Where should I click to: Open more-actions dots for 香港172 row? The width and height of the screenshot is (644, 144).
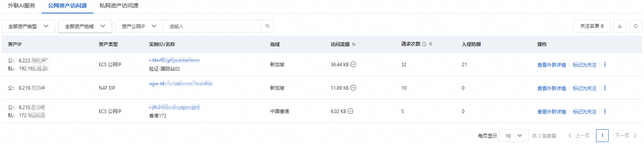tap(605, 111)
